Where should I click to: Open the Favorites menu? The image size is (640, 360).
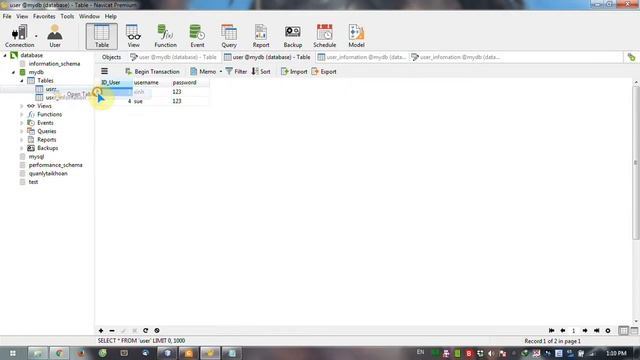tap(44, 16)
